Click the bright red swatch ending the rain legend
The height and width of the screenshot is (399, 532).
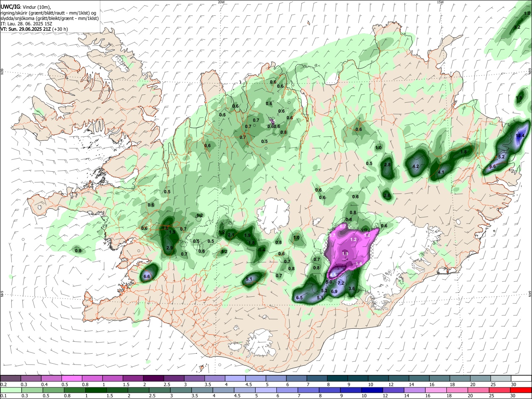pos(520,390)
